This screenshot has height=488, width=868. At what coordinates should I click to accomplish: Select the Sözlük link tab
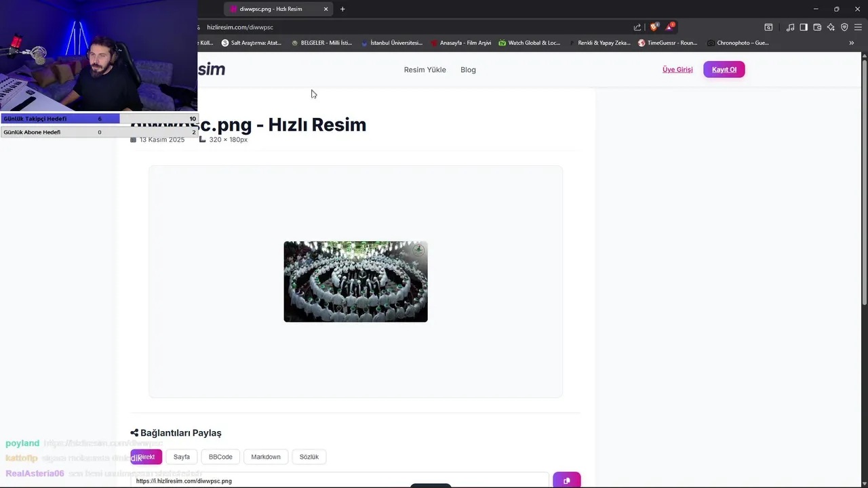309,457
